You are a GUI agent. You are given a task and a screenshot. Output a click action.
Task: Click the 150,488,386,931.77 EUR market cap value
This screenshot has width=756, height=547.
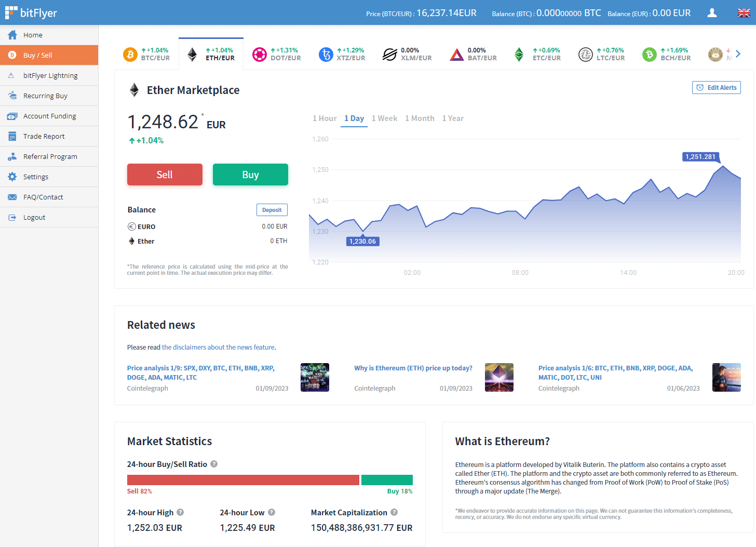click(x=362, y=528)
